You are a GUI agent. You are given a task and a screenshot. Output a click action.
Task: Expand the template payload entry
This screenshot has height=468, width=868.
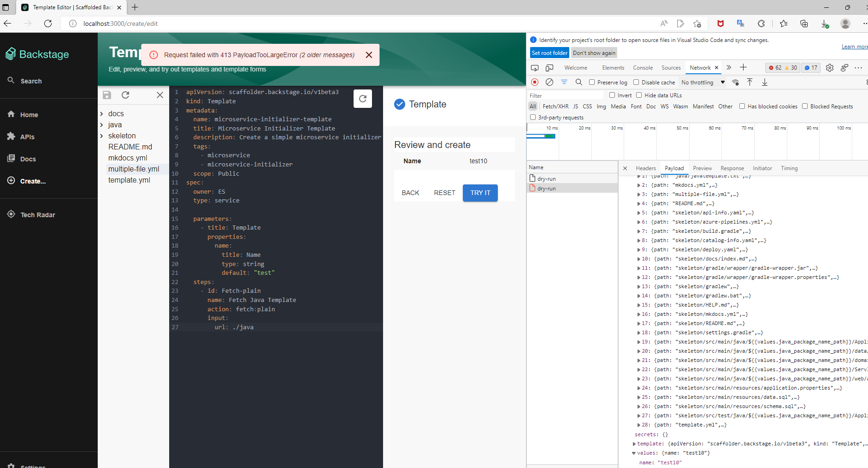pos(634,444)
